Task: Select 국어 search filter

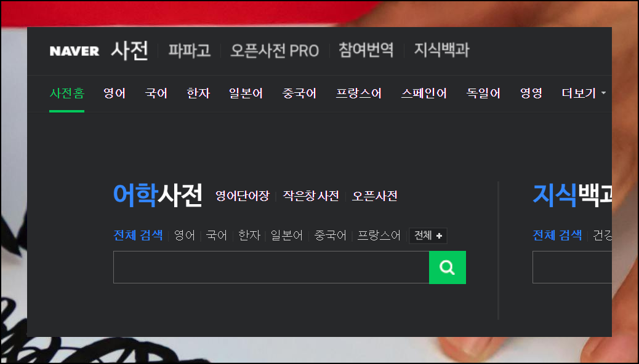Action: 217,235
